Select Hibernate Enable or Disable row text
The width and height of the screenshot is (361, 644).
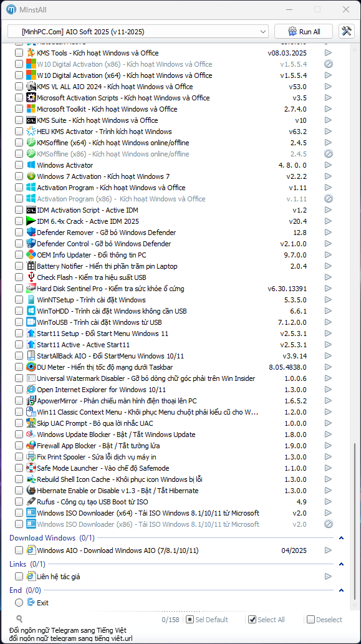click(x=118, y=491)
